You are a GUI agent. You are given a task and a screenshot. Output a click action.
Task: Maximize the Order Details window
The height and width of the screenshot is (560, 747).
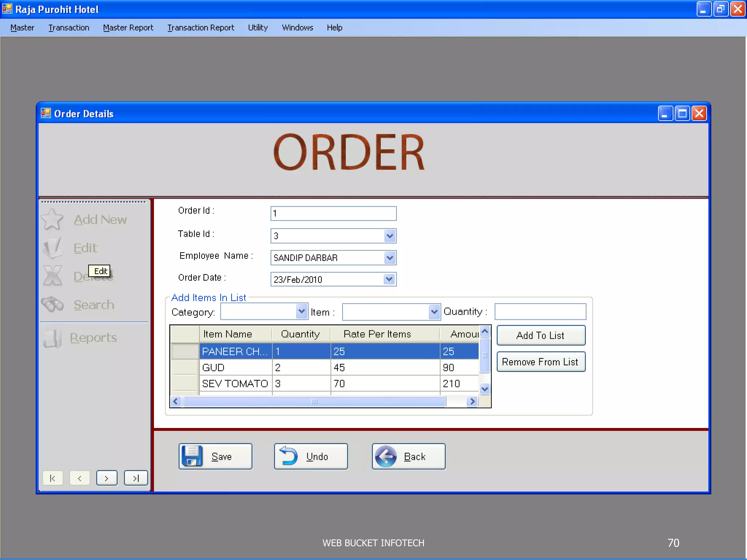click(682, 113)
